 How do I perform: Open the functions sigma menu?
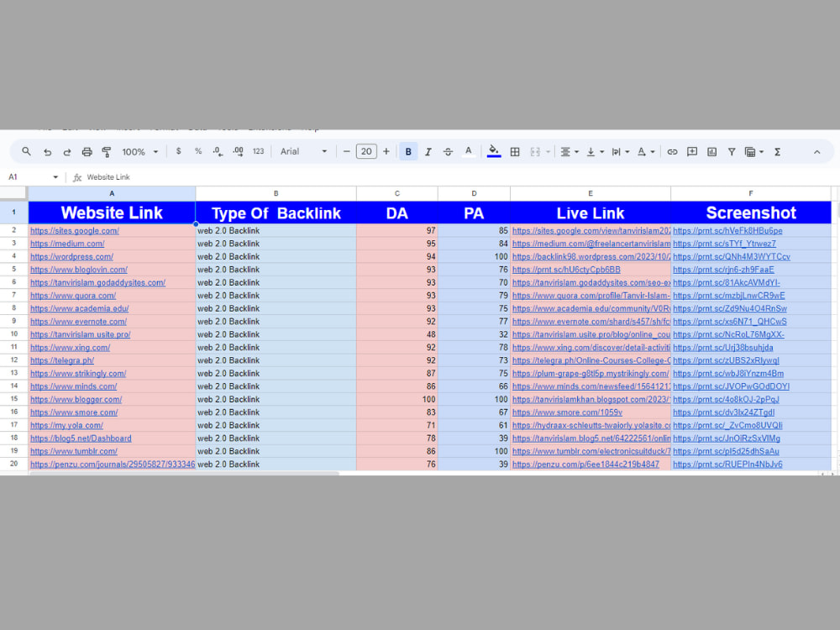[777, 152]
